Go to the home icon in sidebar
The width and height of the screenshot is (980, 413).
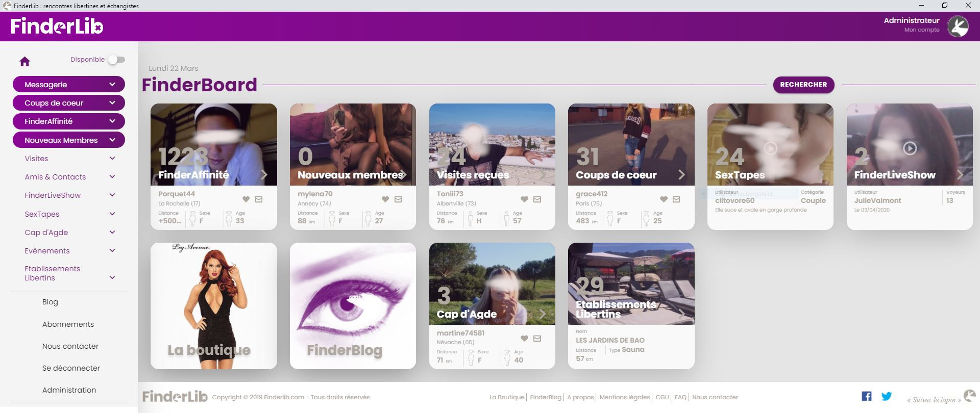click(24, 62)
